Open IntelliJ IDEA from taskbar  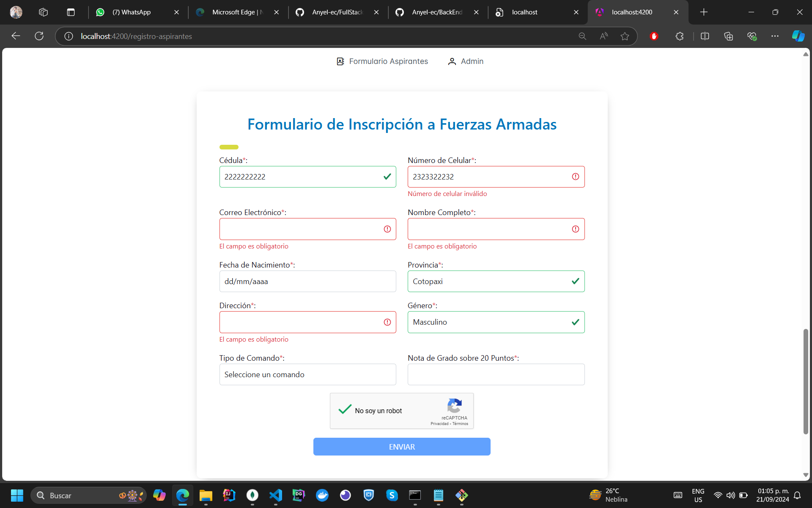pyautogui.click(x=229, y=495)
